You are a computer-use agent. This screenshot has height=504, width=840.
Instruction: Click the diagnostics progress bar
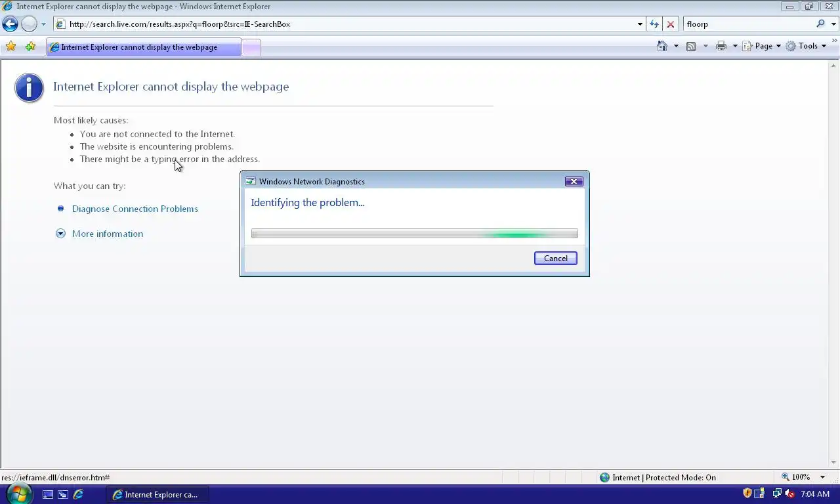coord(415,234)
